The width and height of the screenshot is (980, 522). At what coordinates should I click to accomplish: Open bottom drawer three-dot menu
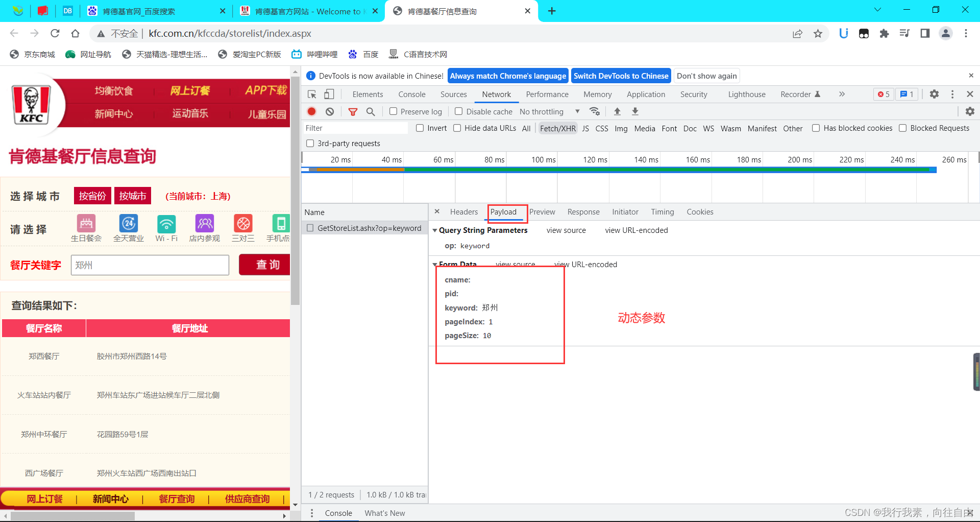pos(312,513)
